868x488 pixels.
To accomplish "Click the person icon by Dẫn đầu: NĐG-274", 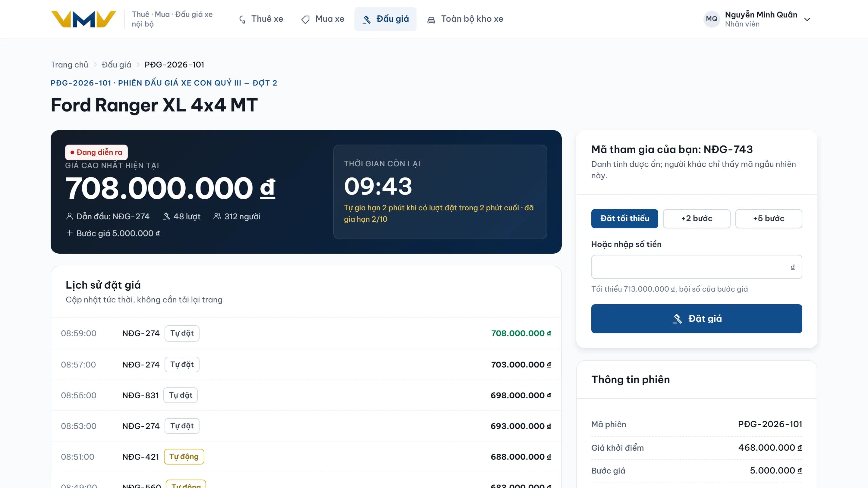I will [x=69, y=216].
